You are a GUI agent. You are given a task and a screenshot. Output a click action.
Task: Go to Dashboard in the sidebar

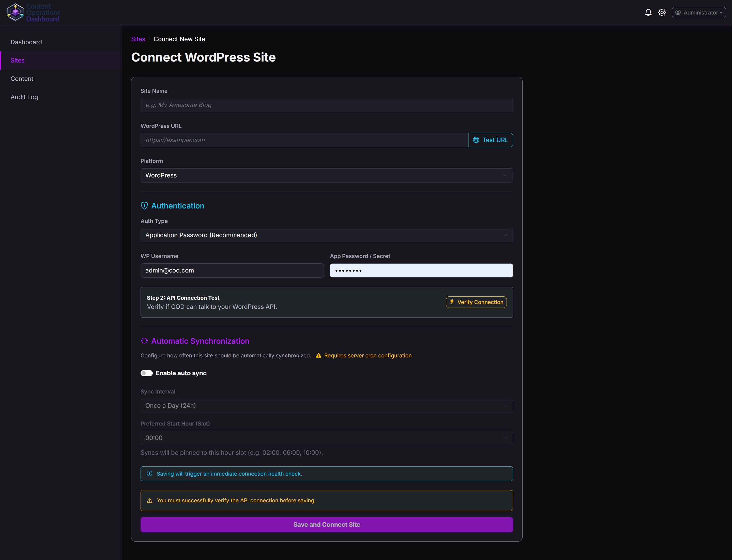(x=26, y=42)
